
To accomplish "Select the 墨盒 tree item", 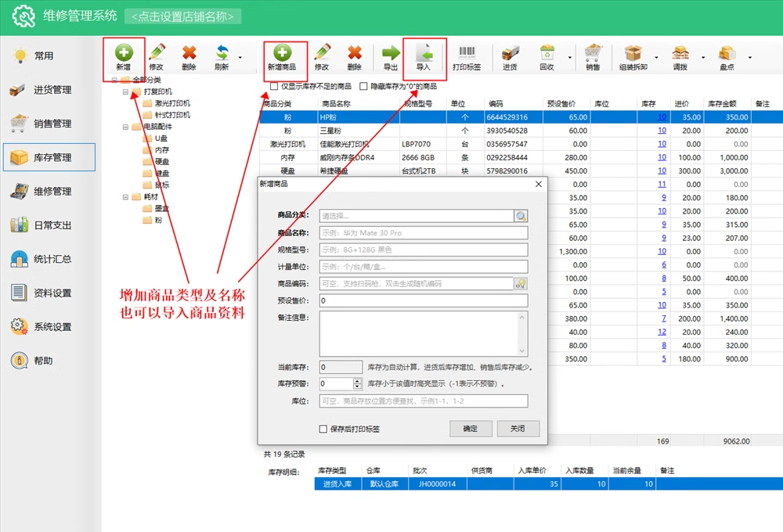I will click(161, 209).
